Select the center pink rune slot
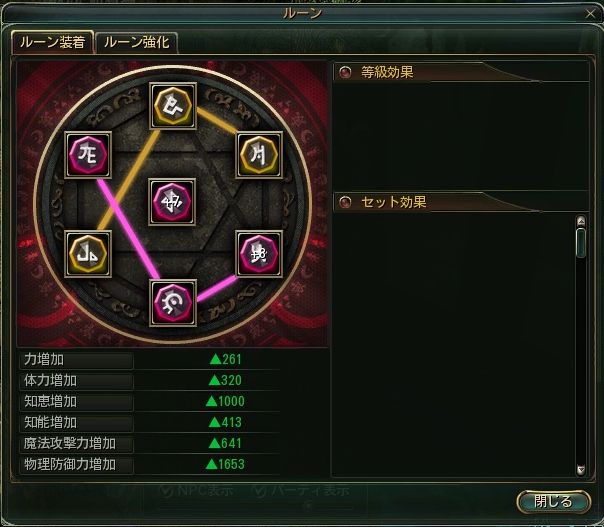Viewport: 604px width, 527px height. 172,202
